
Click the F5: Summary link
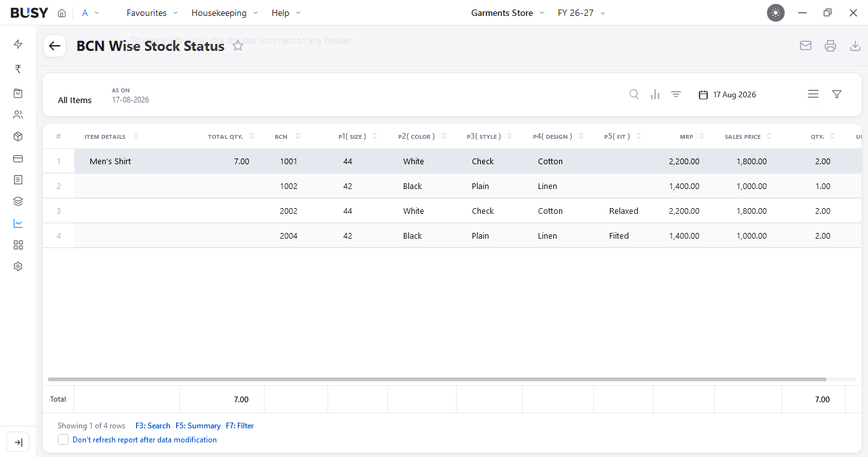tap(198, 426)
